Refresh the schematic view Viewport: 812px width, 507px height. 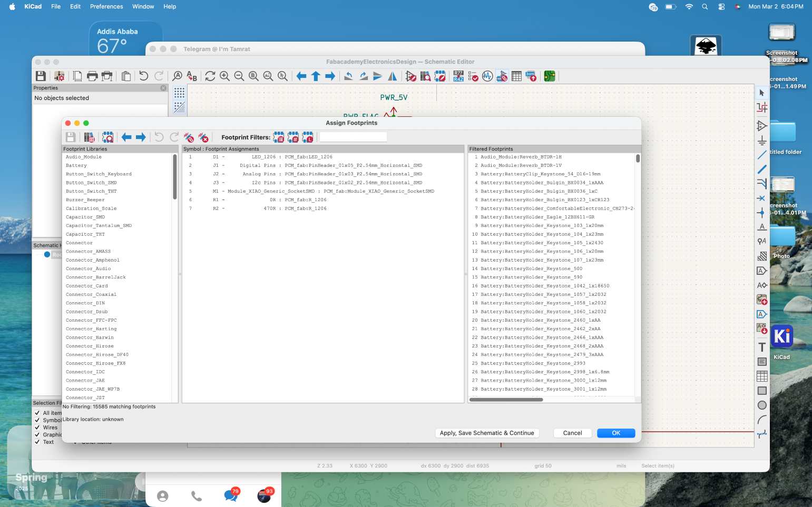[x=210, y=76]
